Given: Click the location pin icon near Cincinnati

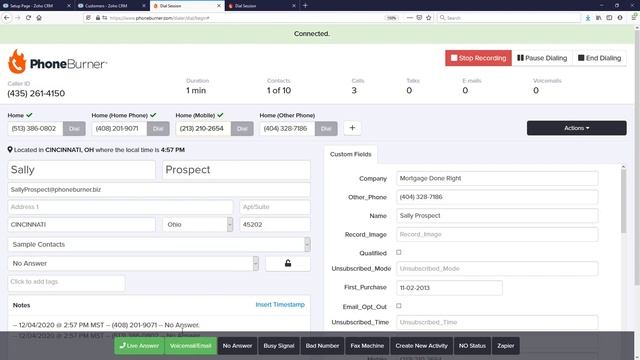Looking at the screenshot, I should coord(10,150).
